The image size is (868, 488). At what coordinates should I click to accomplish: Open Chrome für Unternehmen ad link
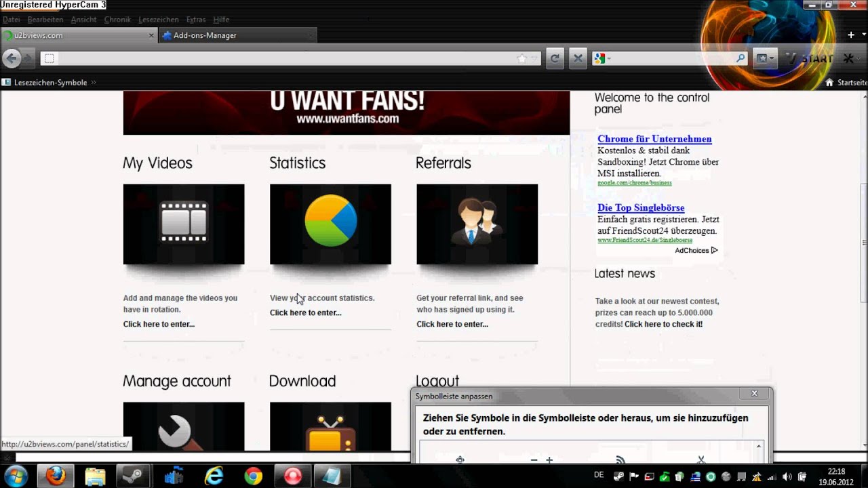pyautogui.click(x=654, y=139)
